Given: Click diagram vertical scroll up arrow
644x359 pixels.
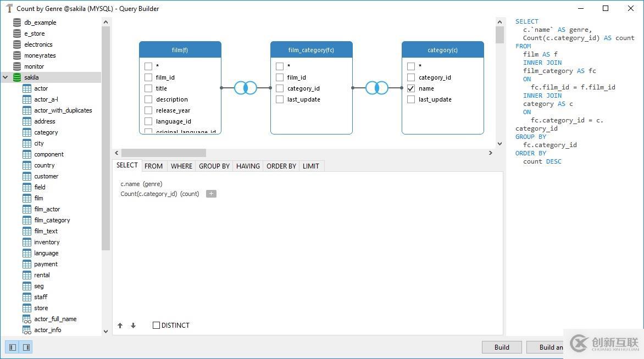Looking at the screenshot, I should coord(499,22).
